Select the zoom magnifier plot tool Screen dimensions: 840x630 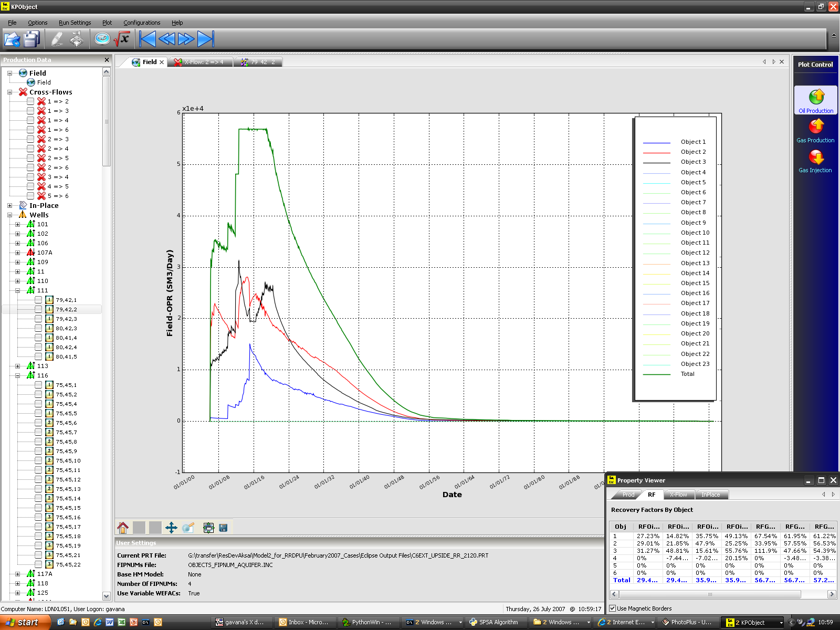188,528
